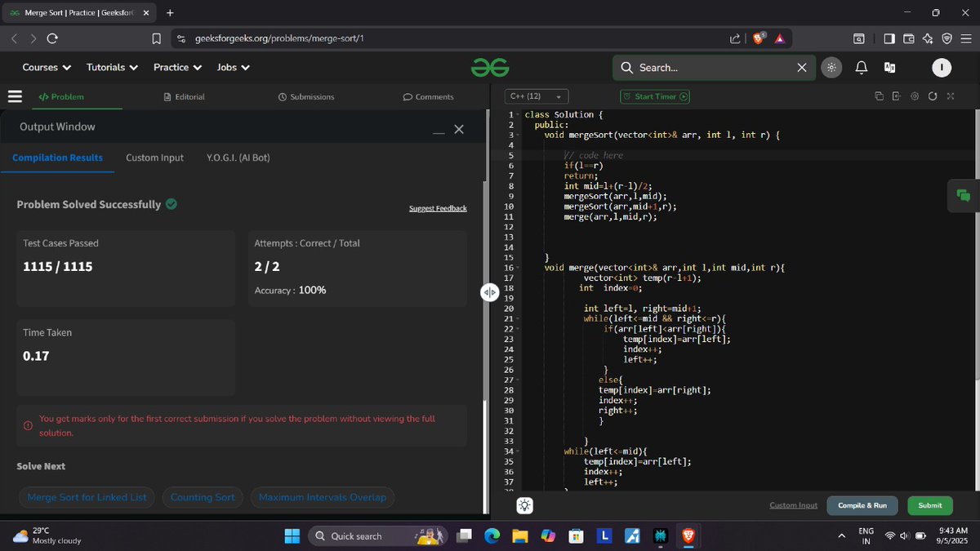The image size is (980, 551).
Task: Select the Compilation Results tab
Action: tap(57, 158)
